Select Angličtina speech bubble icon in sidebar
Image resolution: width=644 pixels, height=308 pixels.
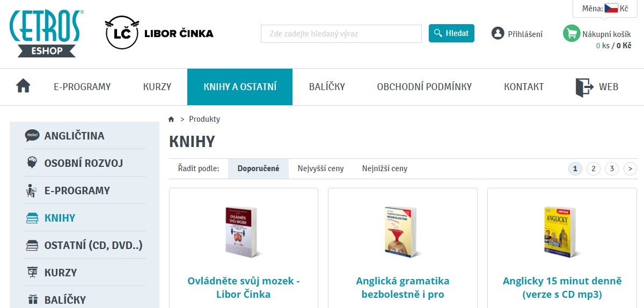point(32,136)
